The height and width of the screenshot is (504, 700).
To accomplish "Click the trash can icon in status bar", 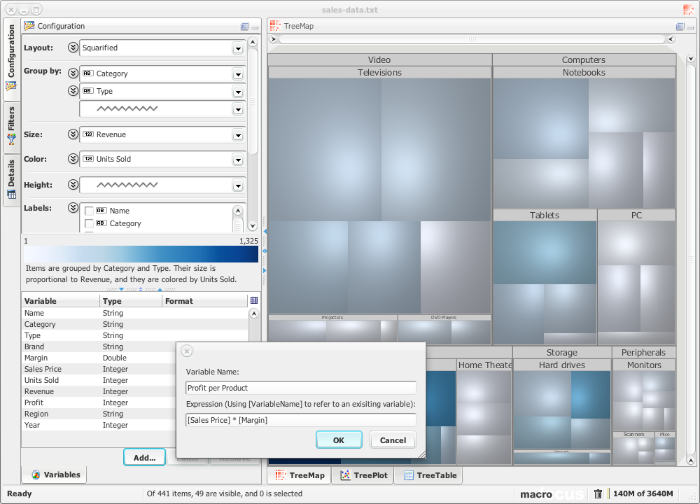I will pos(598,493).
